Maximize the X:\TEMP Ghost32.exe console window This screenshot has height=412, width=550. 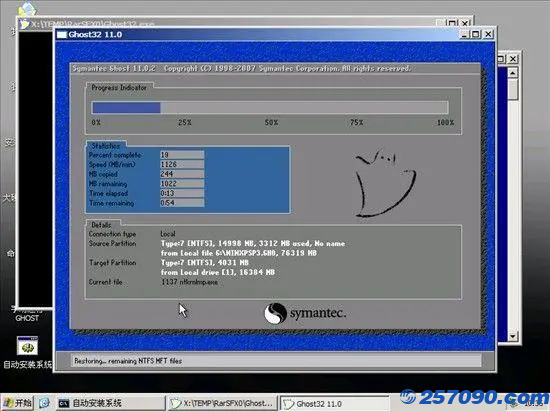[x=452, y=23]
